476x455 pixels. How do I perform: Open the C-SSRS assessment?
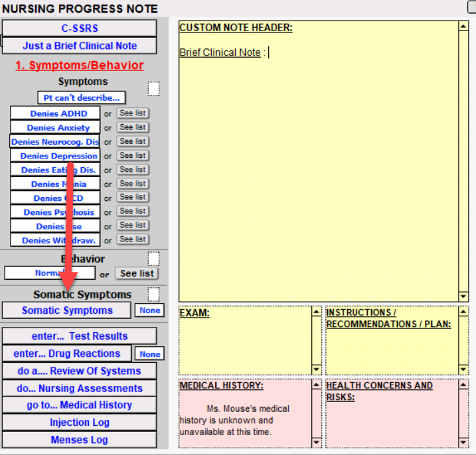click(80, 29)
